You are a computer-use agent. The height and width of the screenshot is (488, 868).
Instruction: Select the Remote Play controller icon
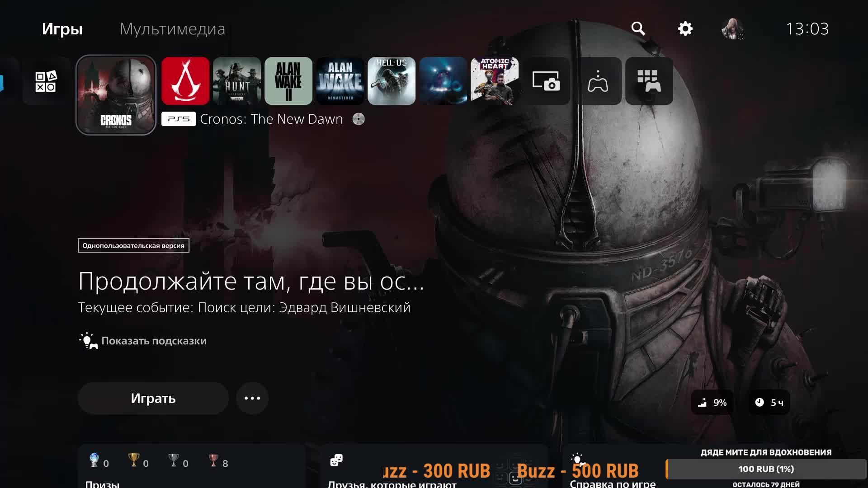(598, 81)
